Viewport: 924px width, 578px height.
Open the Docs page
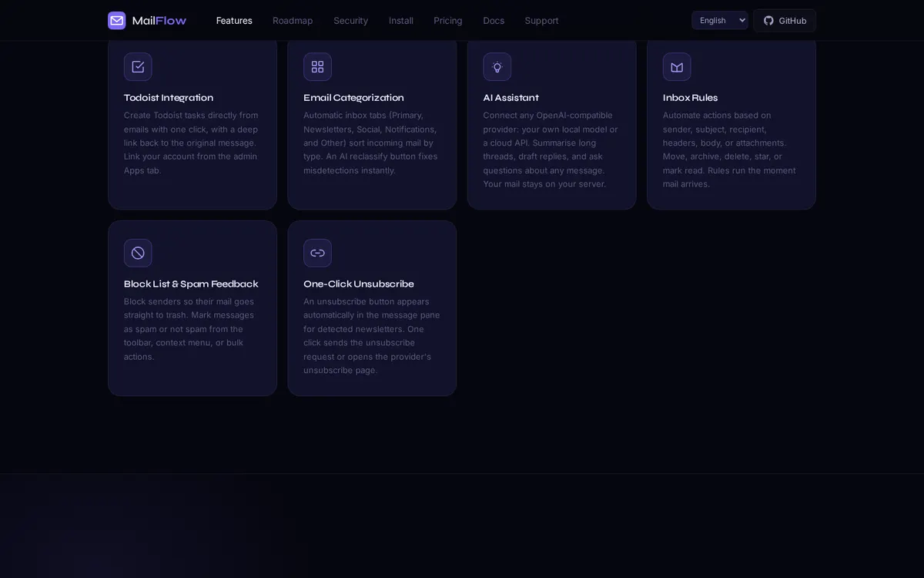494,21
